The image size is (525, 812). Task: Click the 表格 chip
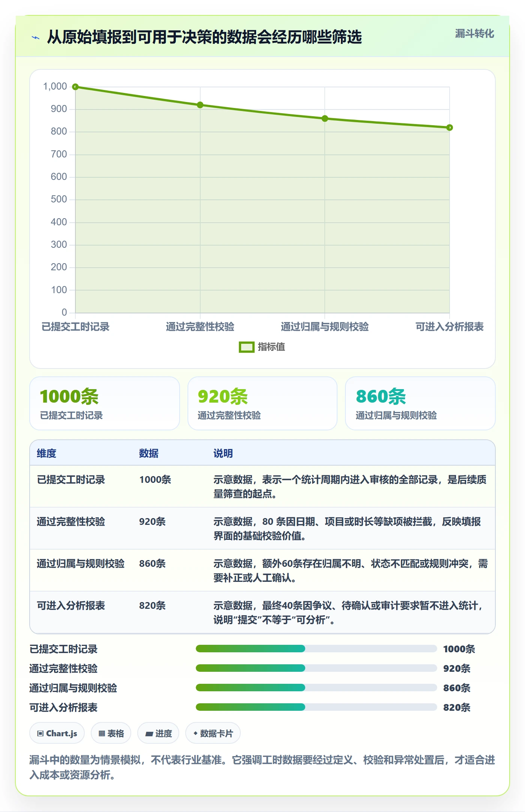tap(111, 733)
